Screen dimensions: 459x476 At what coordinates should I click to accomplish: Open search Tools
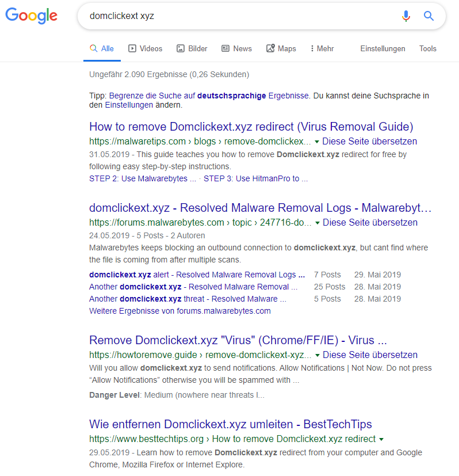[x=428, y=48]
